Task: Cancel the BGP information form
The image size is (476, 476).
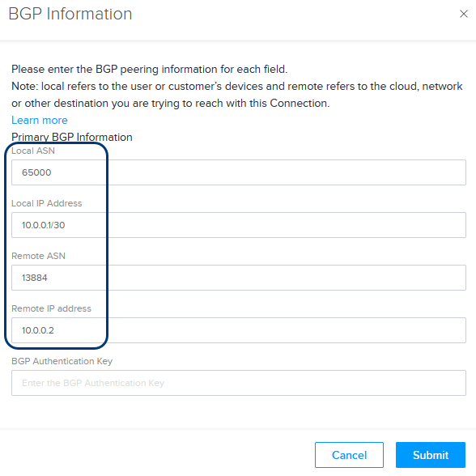Action: (x=349, y=455)
